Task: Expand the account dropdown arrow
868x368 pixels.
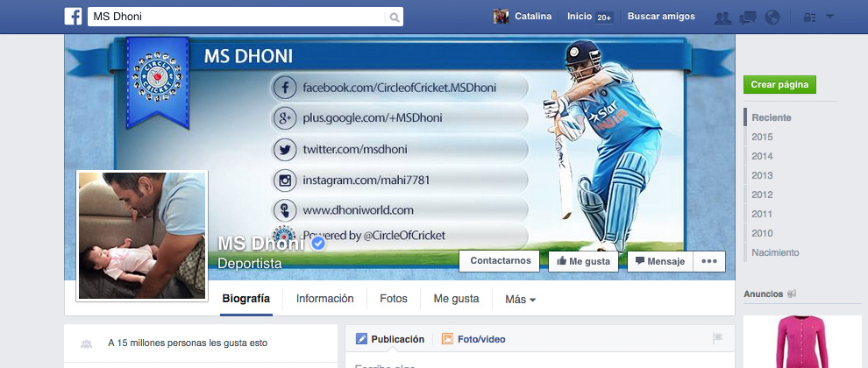Action: (x=829, y=17)
